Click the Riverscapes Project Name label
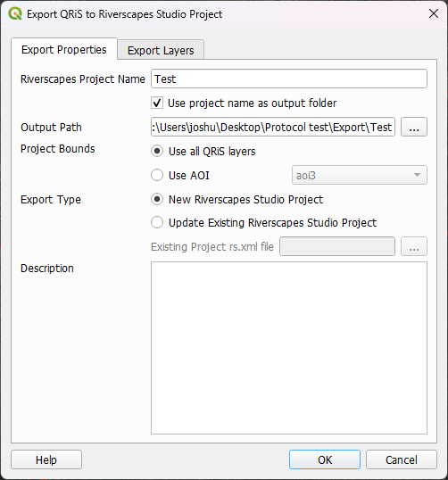The image size is (448, 480). coord(83,79)
